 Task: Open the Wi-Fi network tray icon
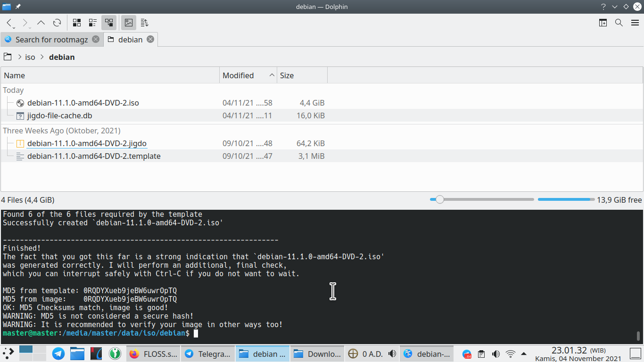511,354
